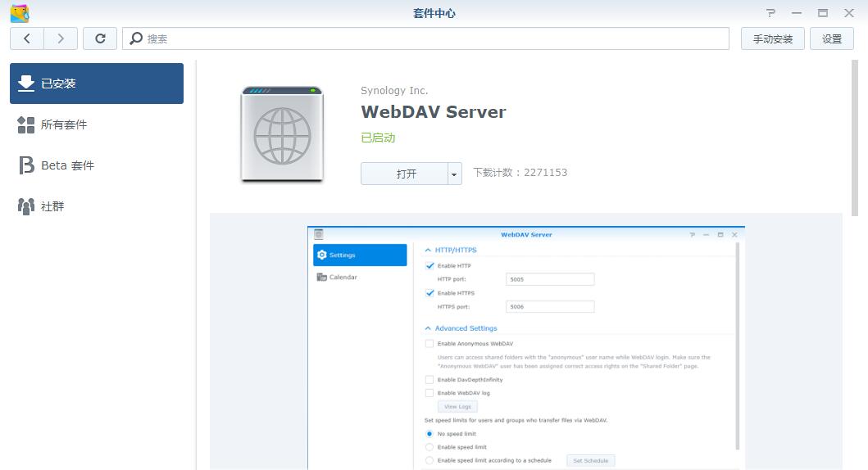
Task: Click the 下载计数：2271153 text
Action: pos(520,173)
